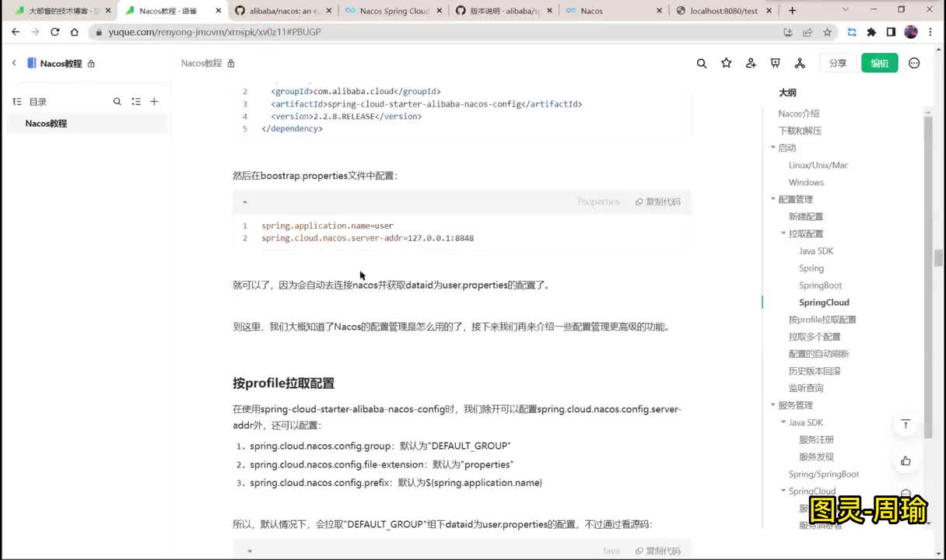Jump to 新建配置 in outline
946x560 pixels.
[806, 216]
